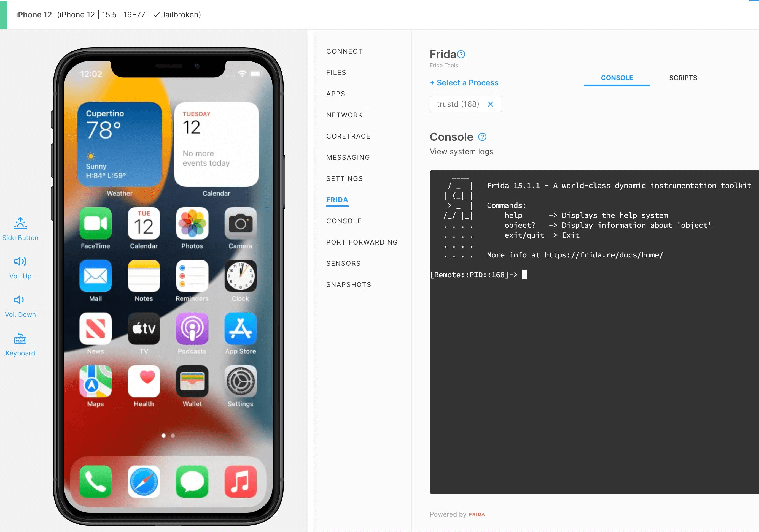
Task: Open the App Store
Action: pos(240,329)
